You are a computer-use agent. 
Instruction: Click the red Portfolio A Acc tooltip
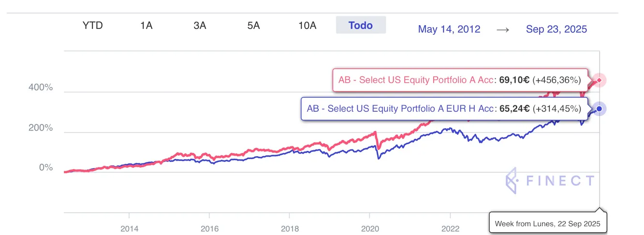460,80
